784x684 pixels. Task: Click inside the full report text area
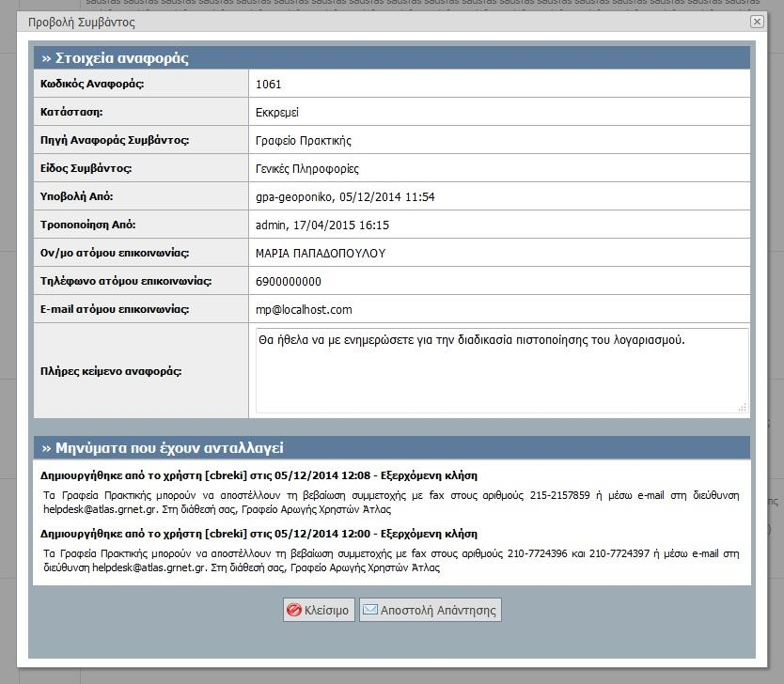(x=502, y=370)
